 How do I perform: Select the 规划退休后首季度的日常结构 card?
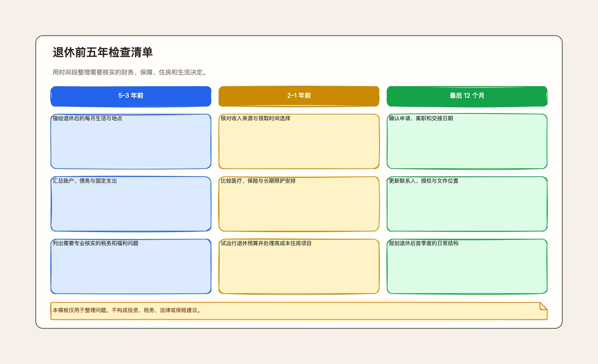pos(467,266)
